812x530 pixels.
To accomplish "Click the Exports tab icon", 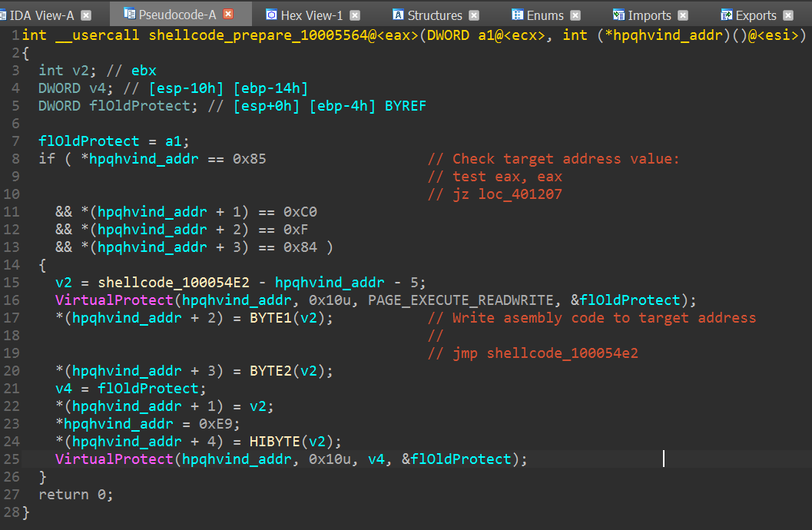I will tap(726, 15).
